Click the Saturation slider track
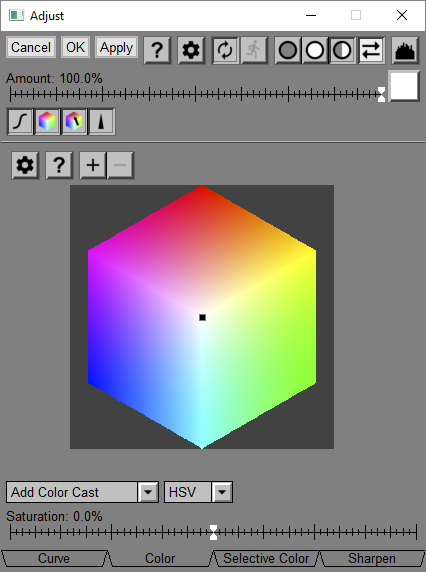Viewport: 426px width, 572px height. [x=213, y=533]
